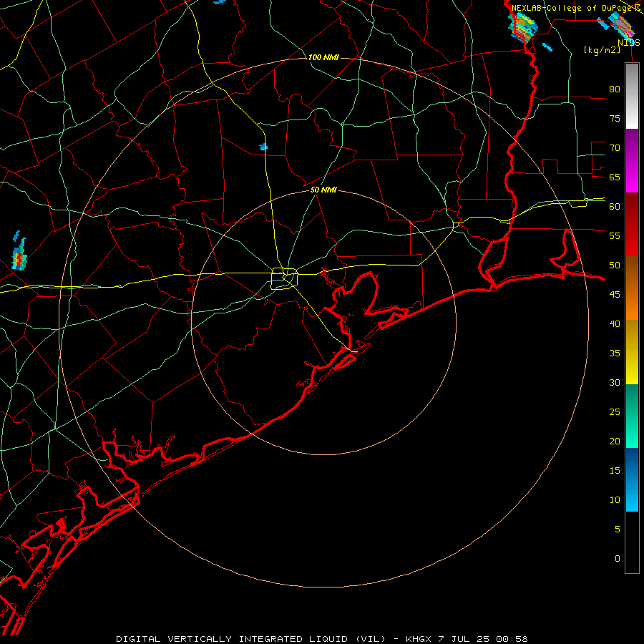Click the 7 JUL 25 00:58 timestamp

pos(484,639)
